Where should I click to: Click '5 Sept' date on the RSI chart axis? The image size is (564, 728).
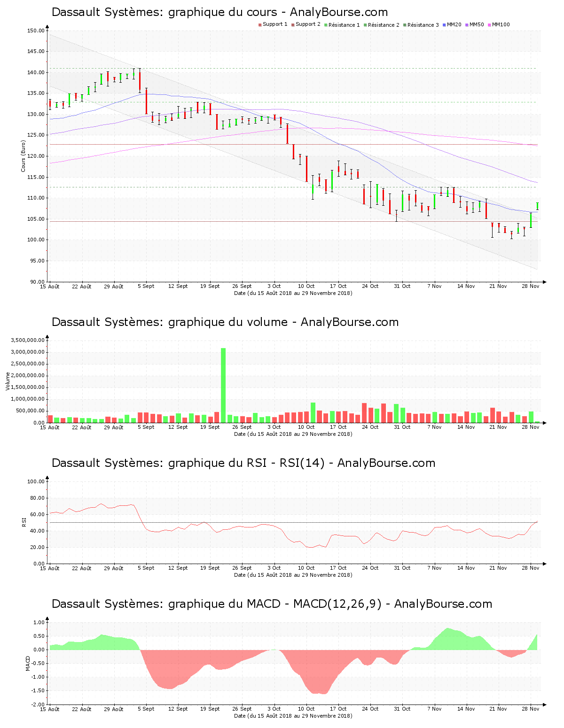146,568
